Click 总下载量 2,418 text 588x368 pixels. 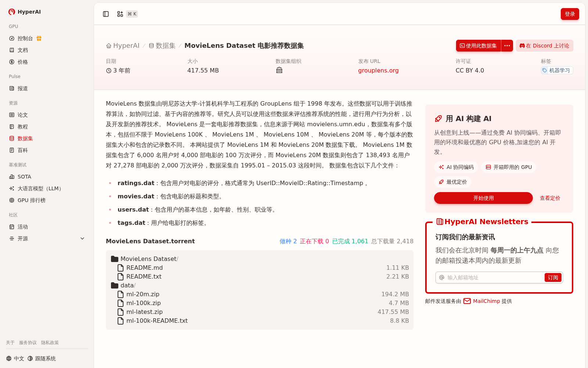click(x=392, y=241)
